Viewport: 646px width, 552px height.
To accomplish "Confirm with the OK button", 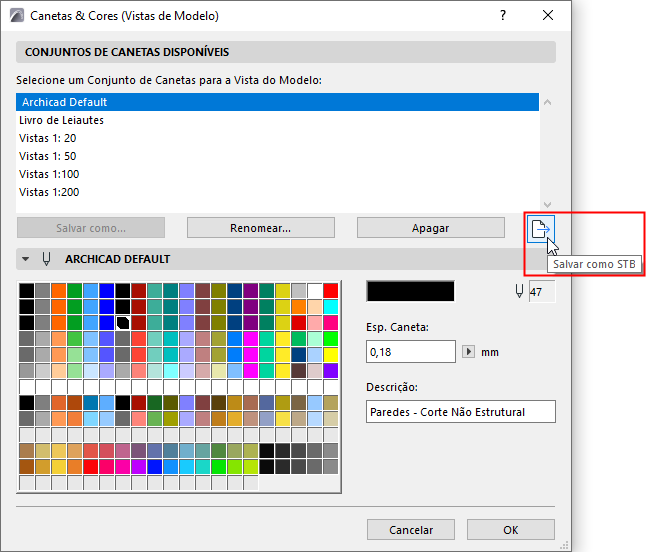I will pos(510,530).
